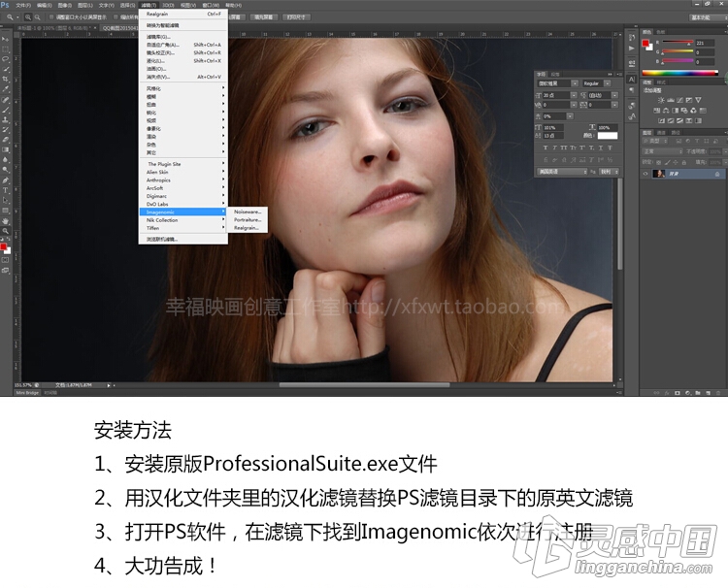Pick a color from the spectrum bar
Screen dimensions: 728x588
click(x=679, y=73)
